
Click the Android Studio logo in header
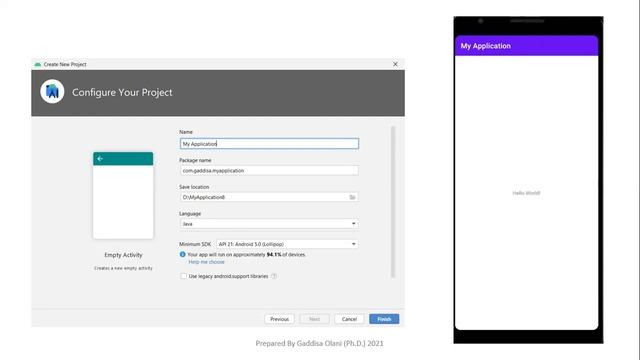(x=52, y=91)
